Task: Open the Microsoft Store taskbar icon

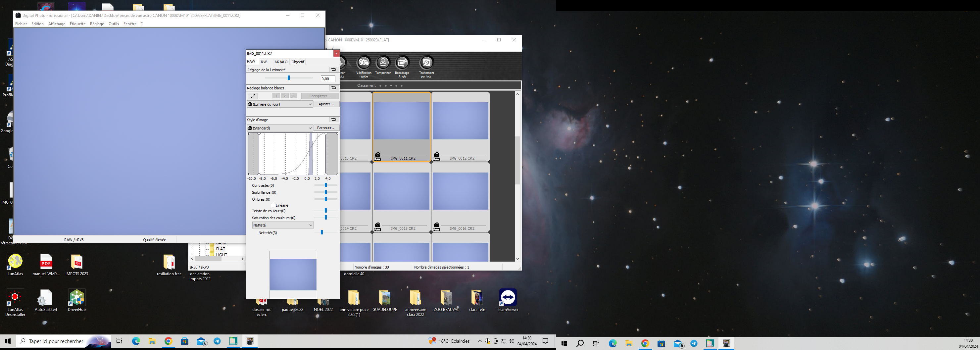Action: point(184,341)
